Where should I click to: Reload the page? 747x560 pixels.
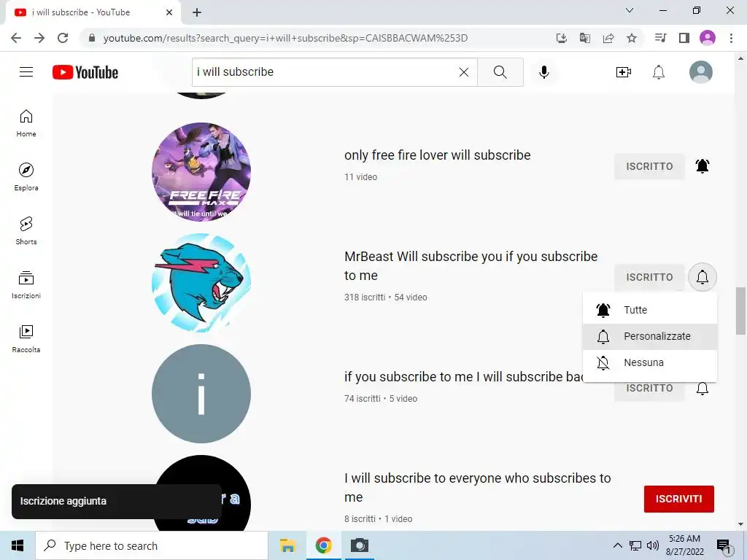[63, 38]
